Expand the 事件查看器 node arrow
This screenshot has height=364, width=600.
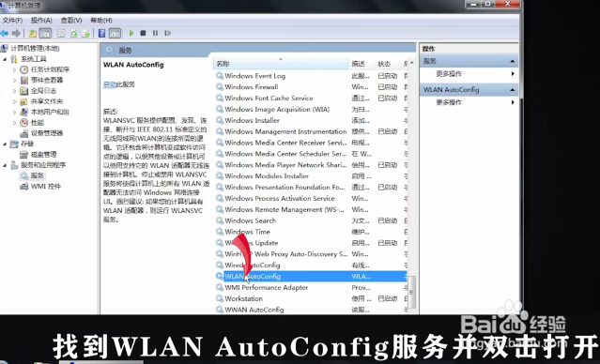(x=15, y=81)
